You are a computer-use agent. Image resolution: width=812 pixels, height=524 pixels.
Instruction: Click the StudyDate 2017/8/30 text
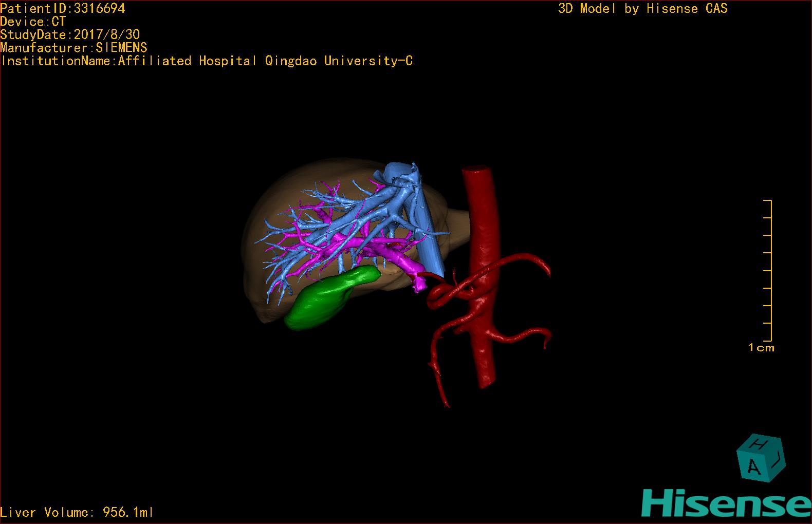(70, 34)
